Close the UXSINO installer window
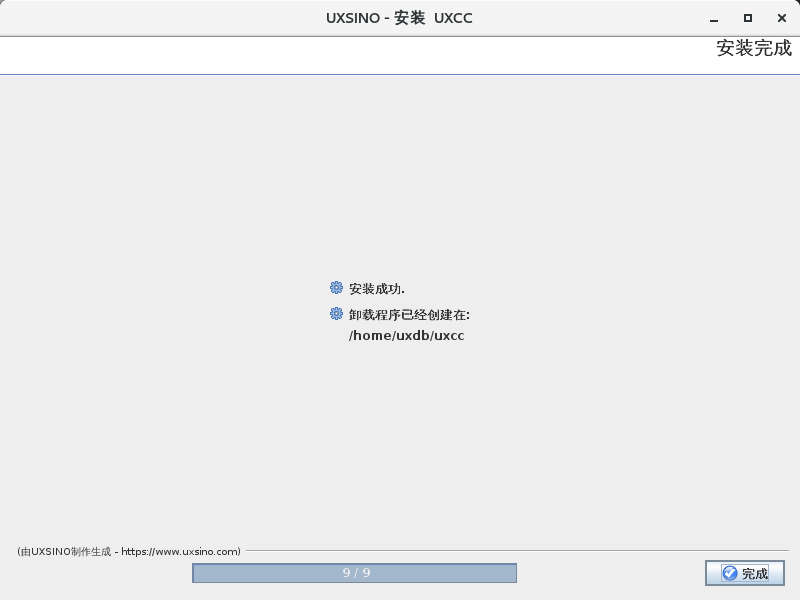 click(782, 18)
